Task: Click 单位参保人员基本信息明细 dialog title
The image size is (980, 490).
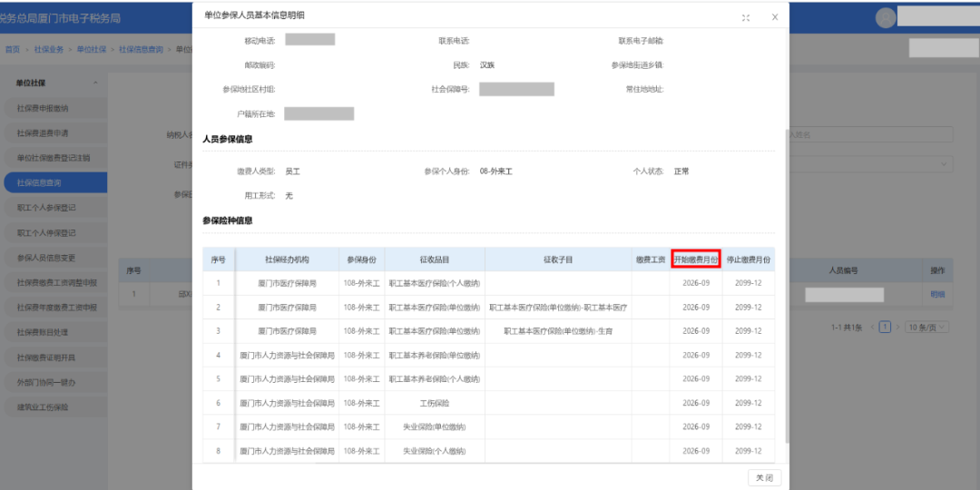Action: coord(255,15)
